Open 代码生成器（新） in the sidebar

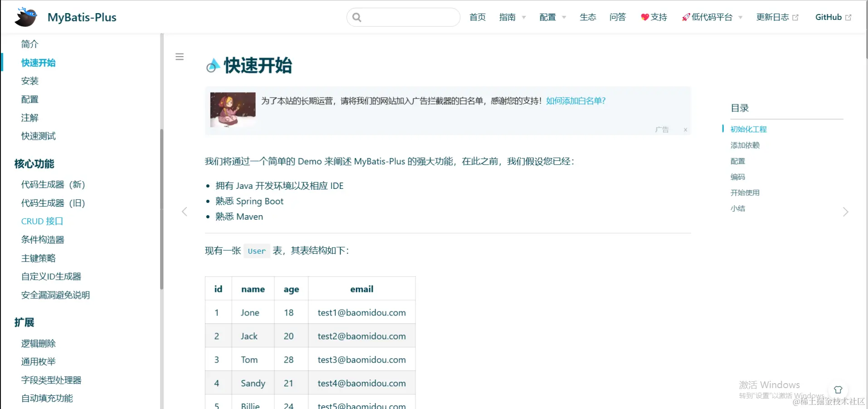click(x=53, y=184)
